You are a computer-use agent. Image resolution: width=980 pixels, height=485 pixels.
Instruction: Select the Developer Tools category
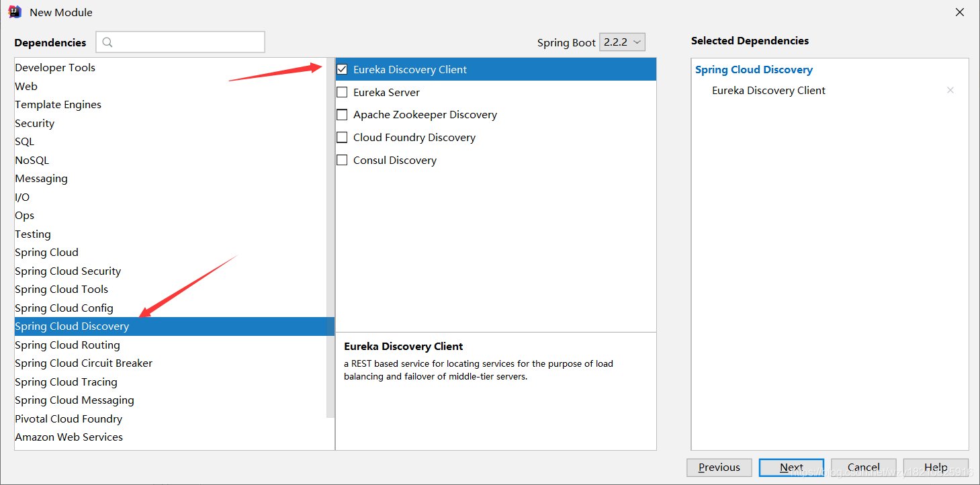click(171, 67)
